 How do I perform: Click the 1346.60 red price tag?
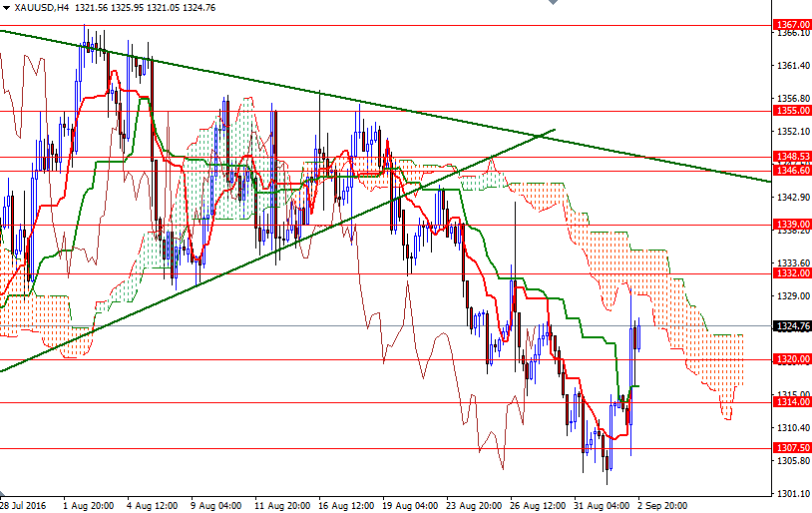point(790,171)
